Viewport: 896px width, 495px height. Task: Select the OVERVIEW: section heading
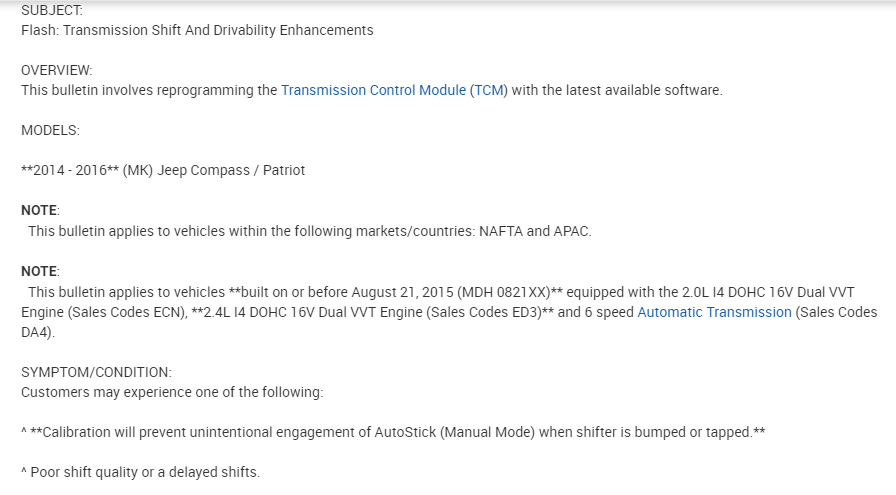pos(56,70)
